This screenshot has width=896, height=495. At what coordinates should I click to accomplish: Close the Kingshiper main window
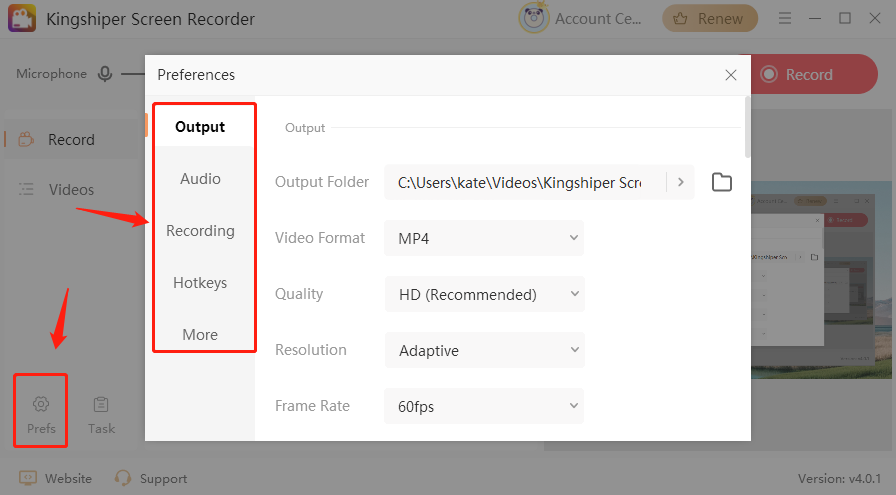875,18
